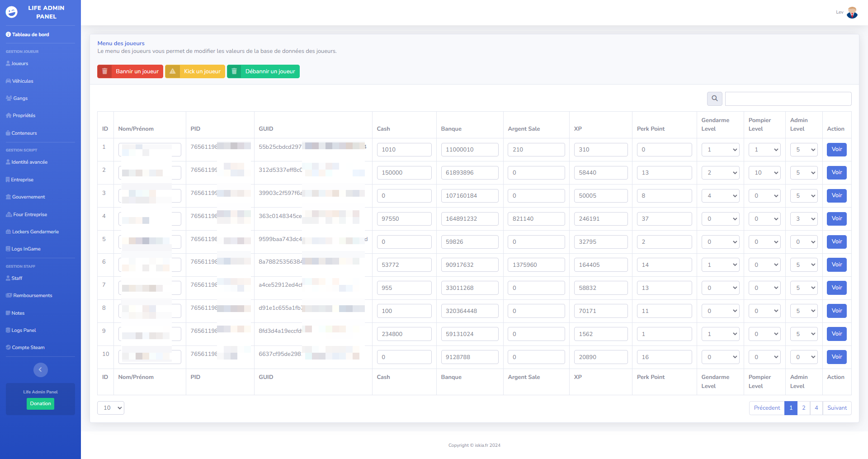Expand the rows-per-page dropdown showing 10
868x459 pixels.
coord(111,408)
